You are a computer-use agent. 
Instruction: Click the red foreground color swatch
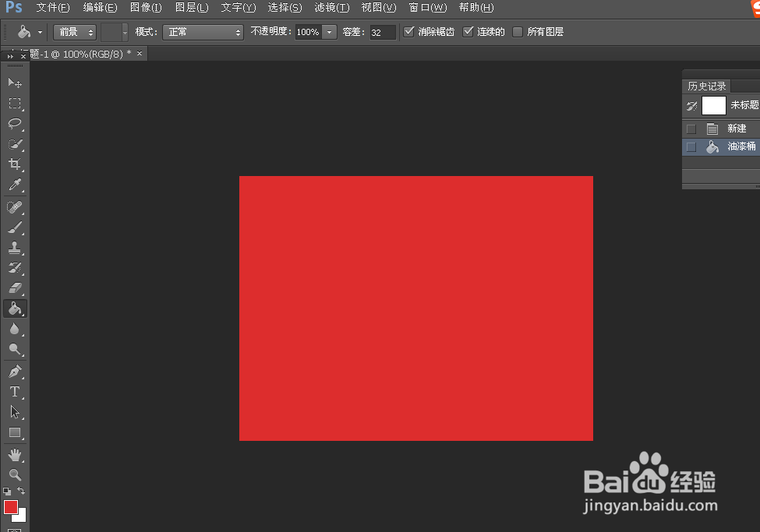9,506
